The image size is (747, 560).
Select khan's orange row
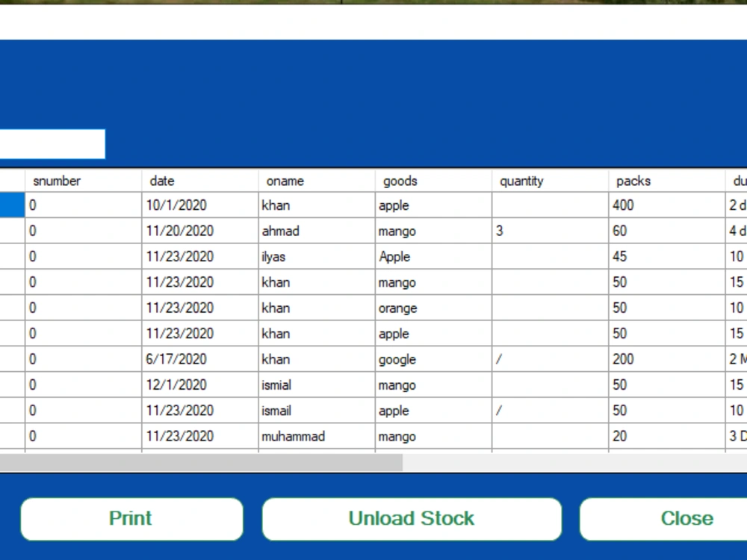click(299, 308)
